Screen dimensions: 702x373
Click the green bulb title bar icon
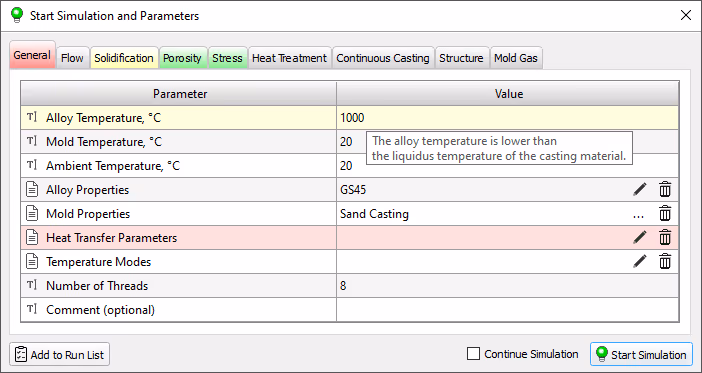coord(17,15)
